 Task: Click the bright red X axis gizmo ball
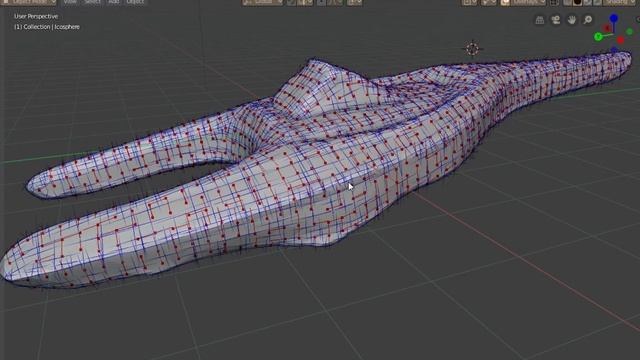pos(621,40)
